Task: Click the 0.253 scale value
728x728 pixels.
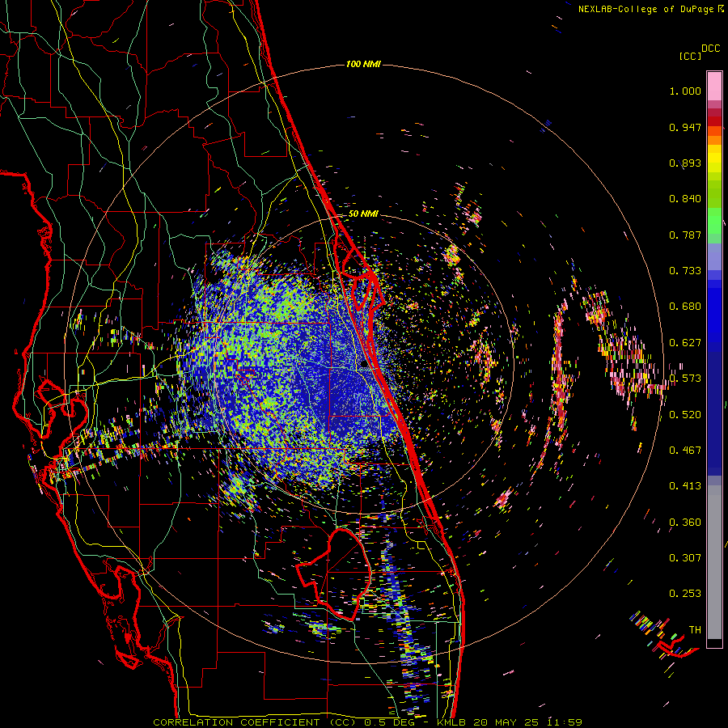Action: [x=685, y=594]
